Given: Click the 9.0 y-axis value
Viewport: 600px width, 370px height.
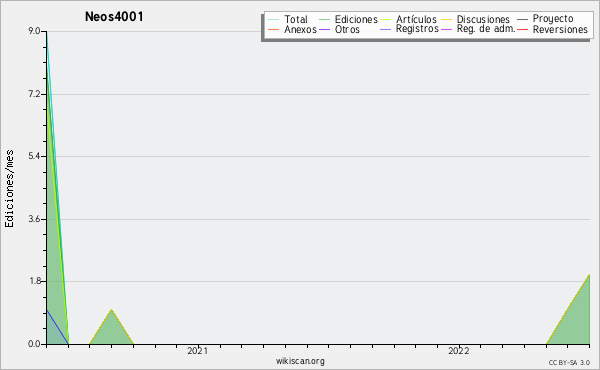Looking at the screenshot, I should [34, 31].
